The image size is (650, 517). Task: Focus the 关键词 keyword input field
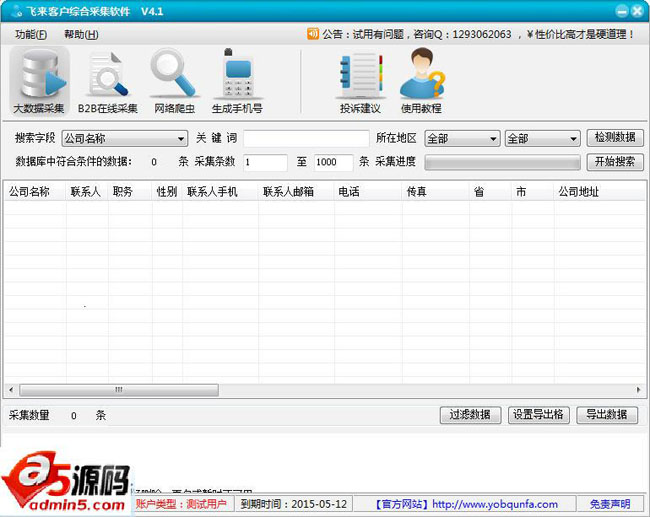[306, 138]
